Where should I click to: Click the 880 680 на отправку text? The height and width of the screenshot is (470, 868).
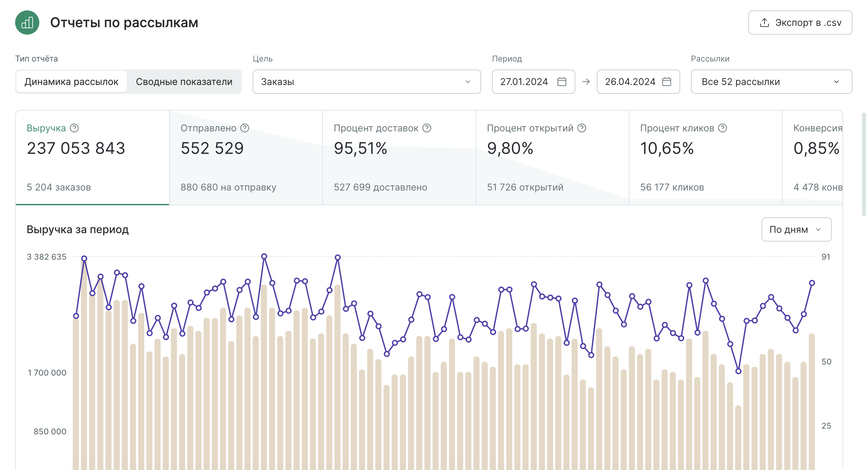pos(229,187)
